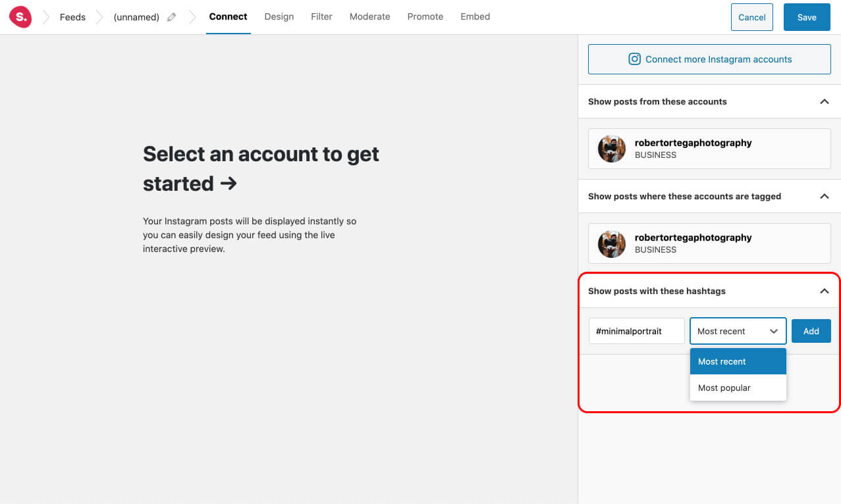This screenshot has height=504, width=841.
Task: Click the 'Select an account to get started' heading
Action: 261,168
